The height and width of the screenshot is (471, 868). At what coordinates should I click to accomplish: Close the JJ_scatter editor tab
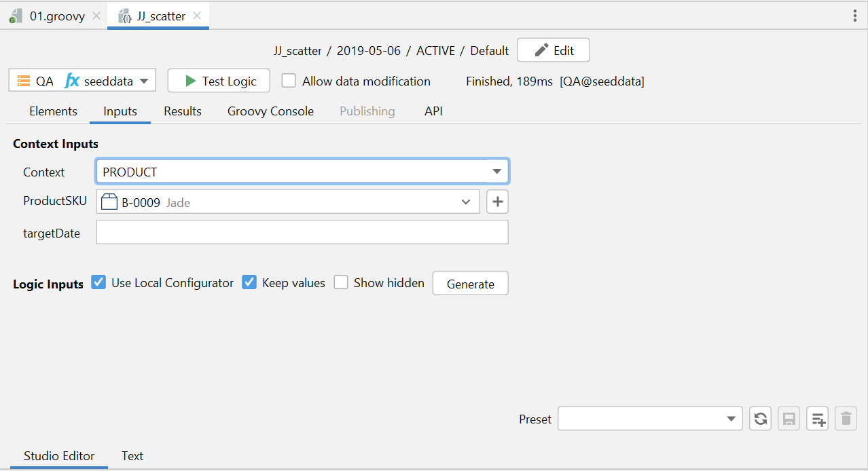197,16
